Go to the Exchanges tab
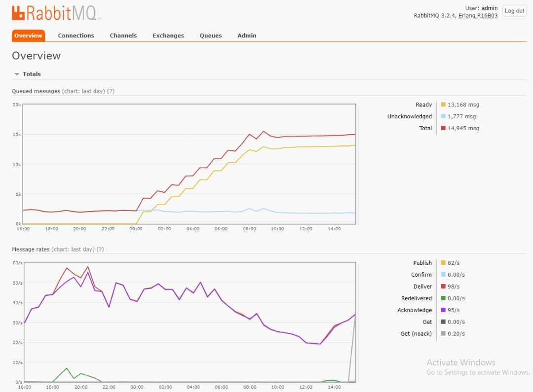 [168, 36]
